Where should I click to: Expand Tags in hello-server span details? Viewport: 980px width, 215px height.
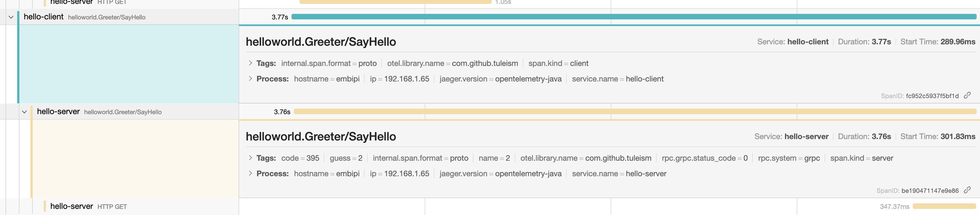pyautogui.click(x=250, y=158)
